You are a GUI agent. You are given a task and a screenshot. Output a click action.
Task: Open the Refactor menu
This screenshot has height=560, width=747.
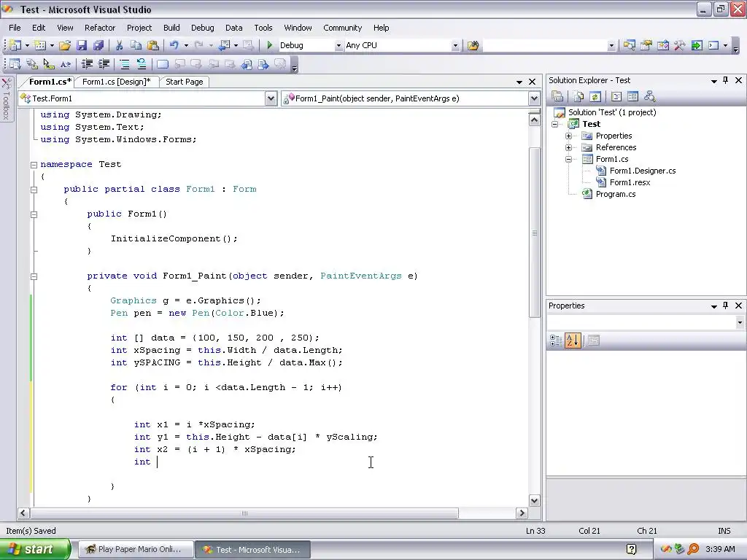100,28
